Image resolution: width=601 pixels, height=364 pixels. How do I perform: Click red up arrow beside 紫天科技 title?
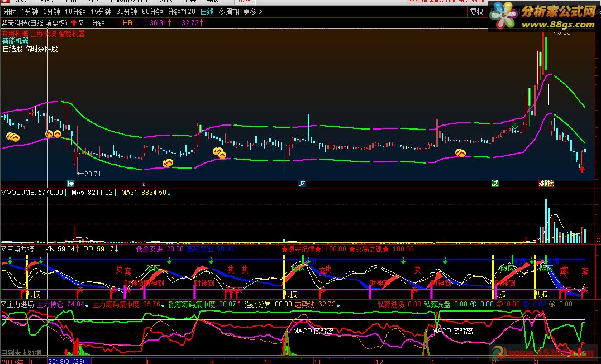[x=74, y=22]
